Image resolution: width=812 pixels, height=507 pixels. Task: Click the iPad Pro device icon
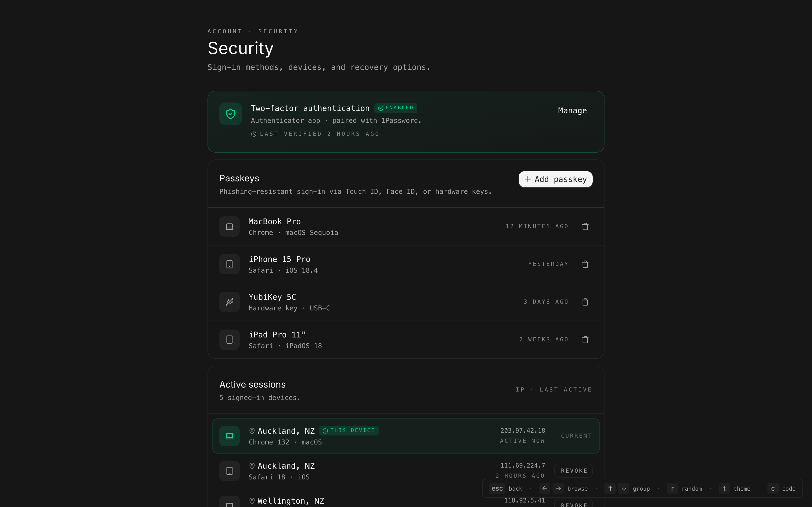(230, 340)
